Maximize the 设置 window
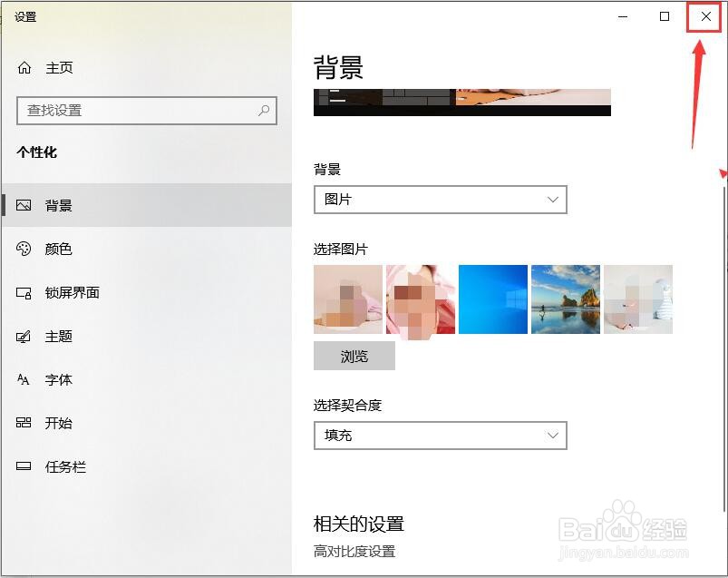Image resolution: width=728 pixels, height=578 pixels. pos(665,16)
